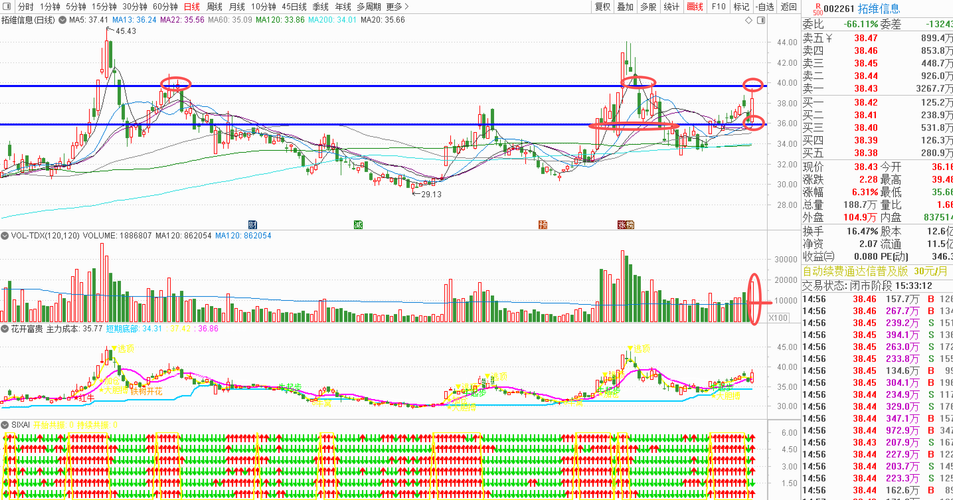Click the 返回 back button

click(x=788, y=7)
